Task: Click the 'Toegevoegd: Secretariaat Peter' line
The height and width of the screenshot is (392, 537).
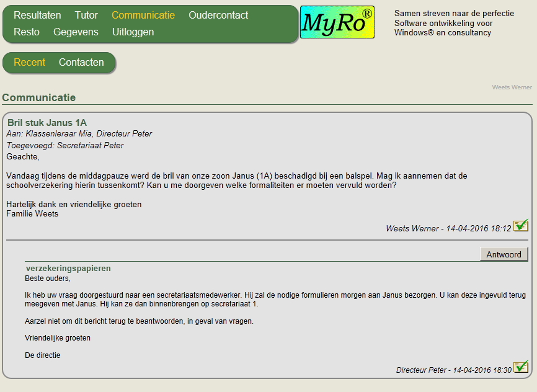Action: (64, 145)
